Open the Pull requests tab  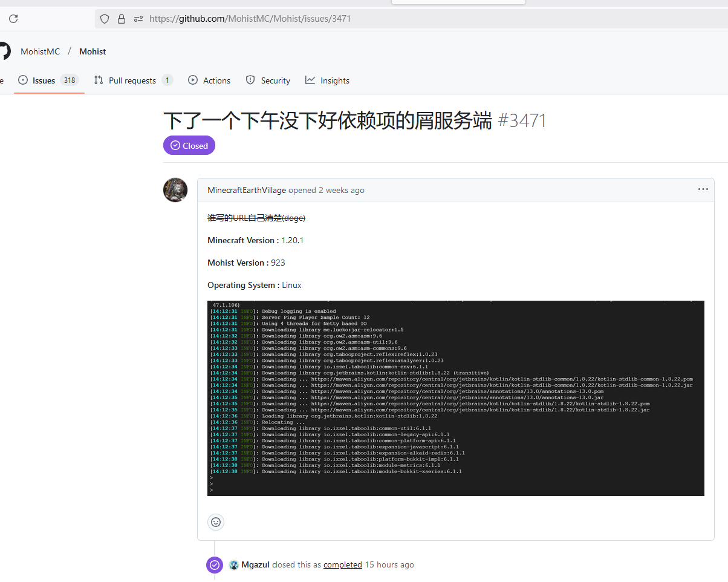(x=132, y=80)
